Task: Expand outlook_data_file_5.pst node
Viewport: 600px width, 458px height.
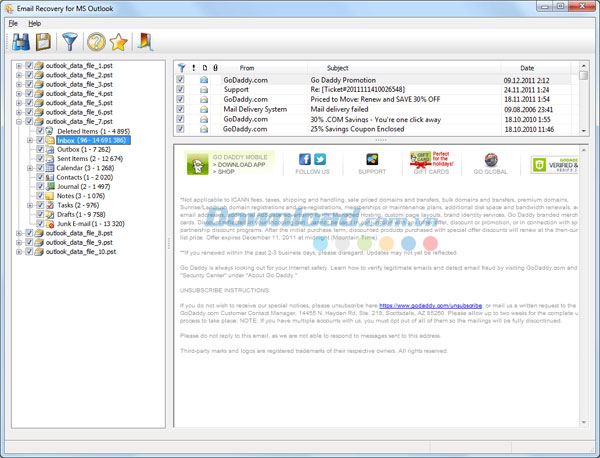Action: [19, 103]
